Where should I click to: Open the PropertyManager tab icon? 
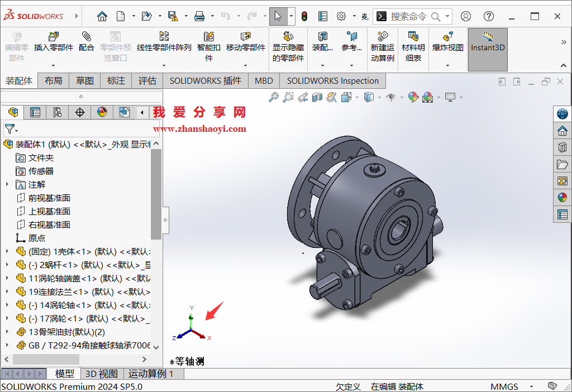[x=35, y=112]
